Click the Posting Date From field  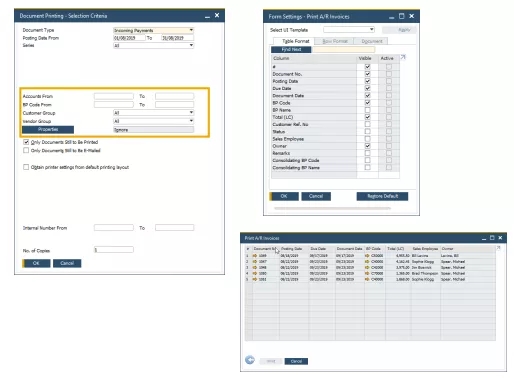129,38
